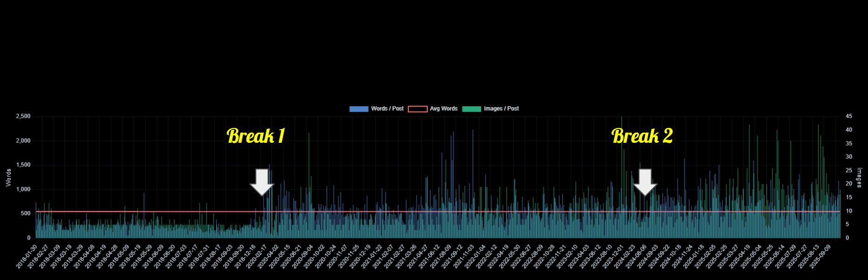Image resolution: width=868 pixels, height=280 pixels.
Task: Click the blue Words / Post legend box
Action: (x=359, y=109)
